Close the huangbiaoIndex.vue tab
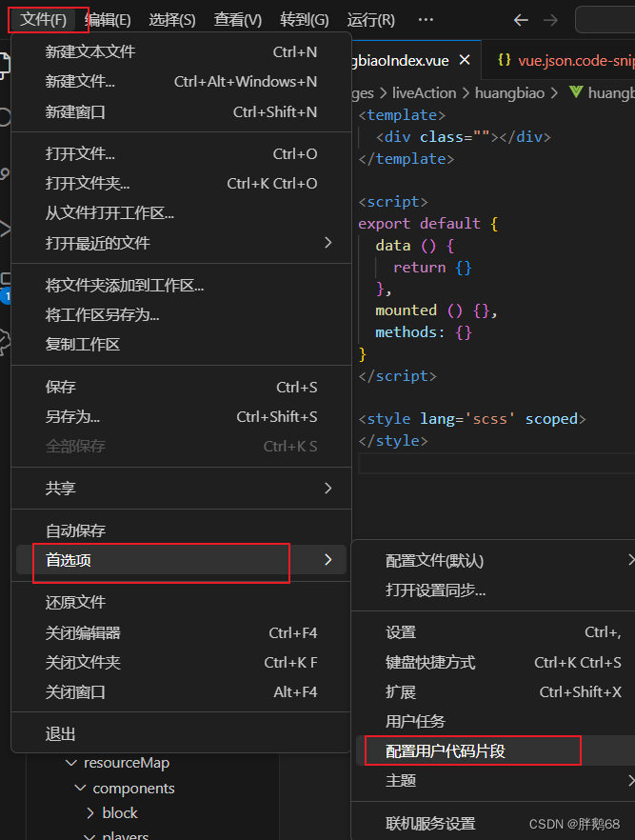The height and width of the screenshot is (840, 635). tap(465, 60)
